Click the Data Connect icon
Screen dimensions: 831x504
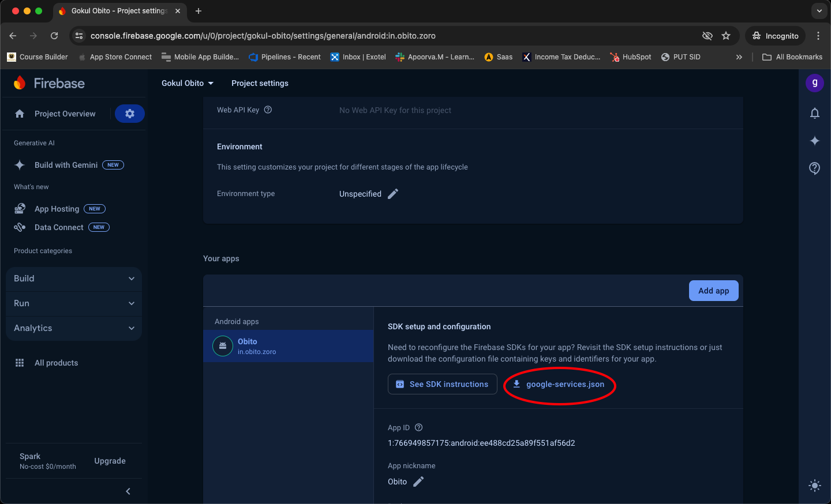point(20,227)
